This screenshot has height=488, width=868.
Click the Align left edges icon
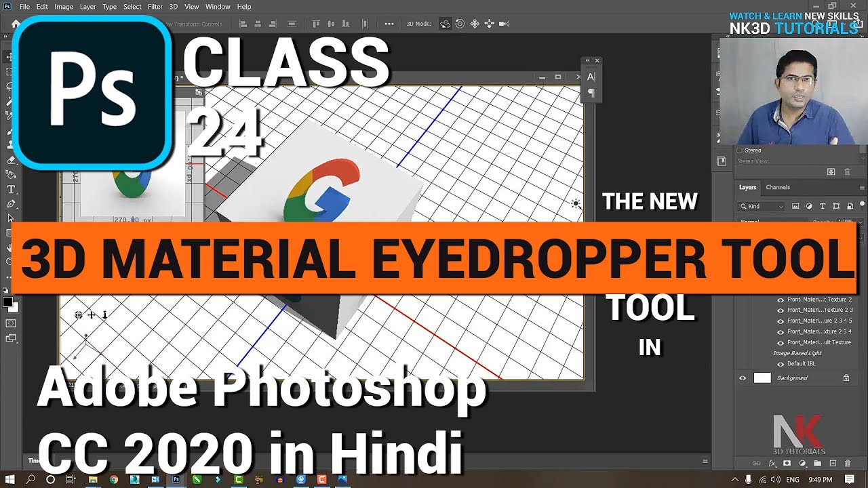tap(243, 24)
